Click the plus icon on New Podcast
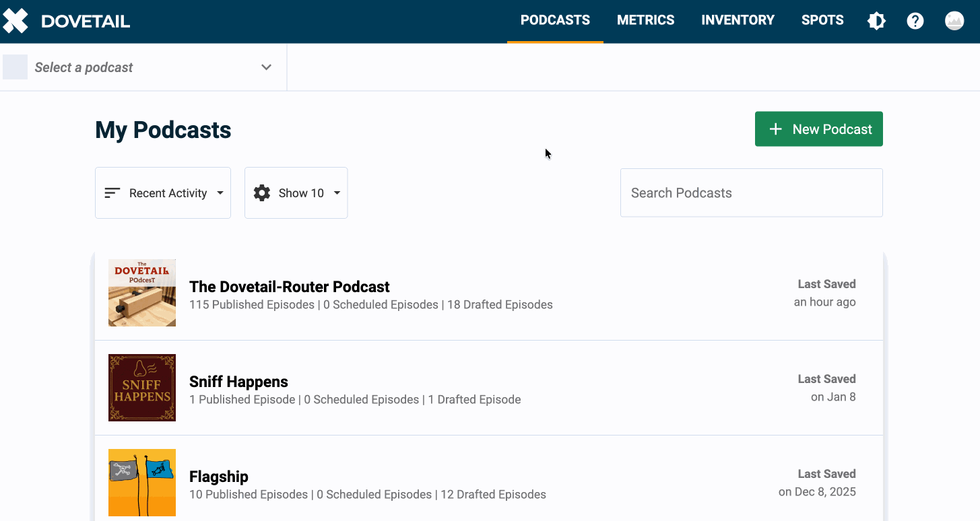 point(775,129)
